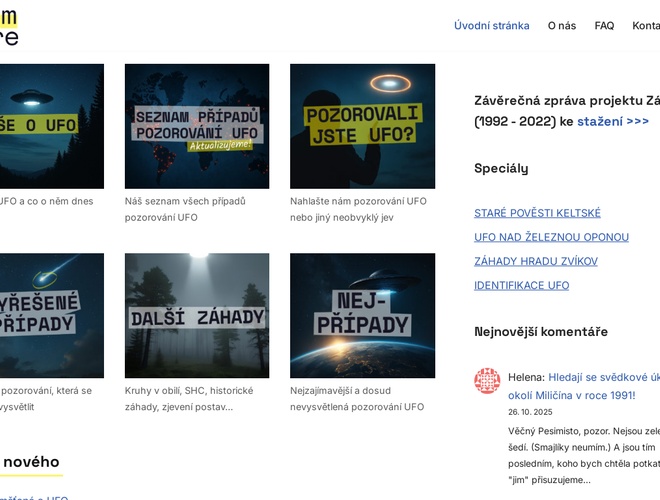Open the 'Vše o UFO' thumbnail
Viewport: 660px width, 500px height.
click(x=52, y=126)
